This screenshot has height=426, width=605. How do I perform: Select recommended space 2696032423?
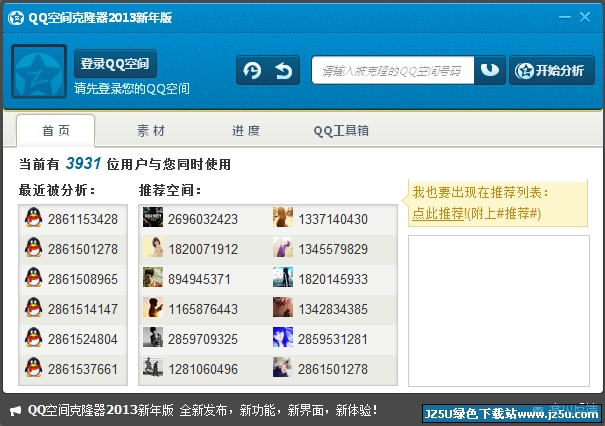point(203,219)
